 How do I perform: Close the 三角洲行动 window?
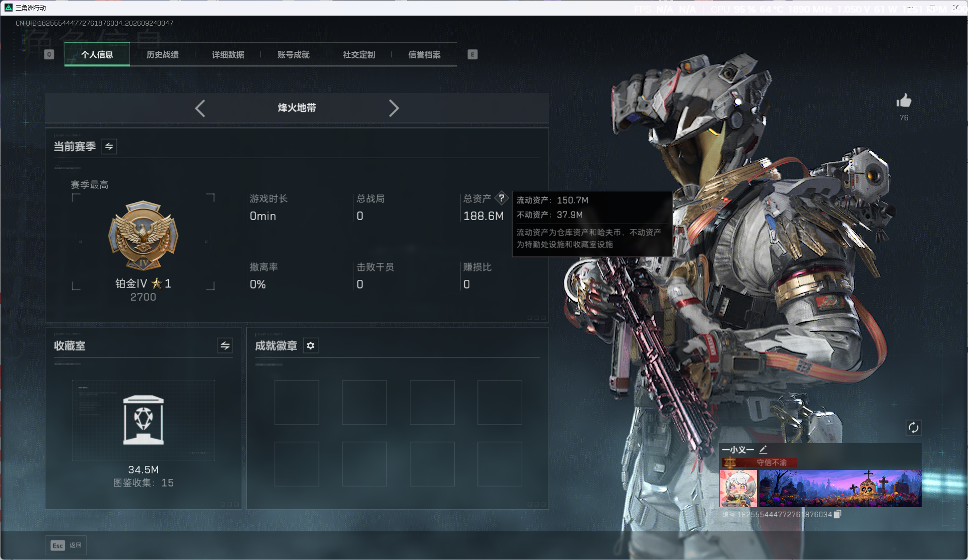(955, 8)
